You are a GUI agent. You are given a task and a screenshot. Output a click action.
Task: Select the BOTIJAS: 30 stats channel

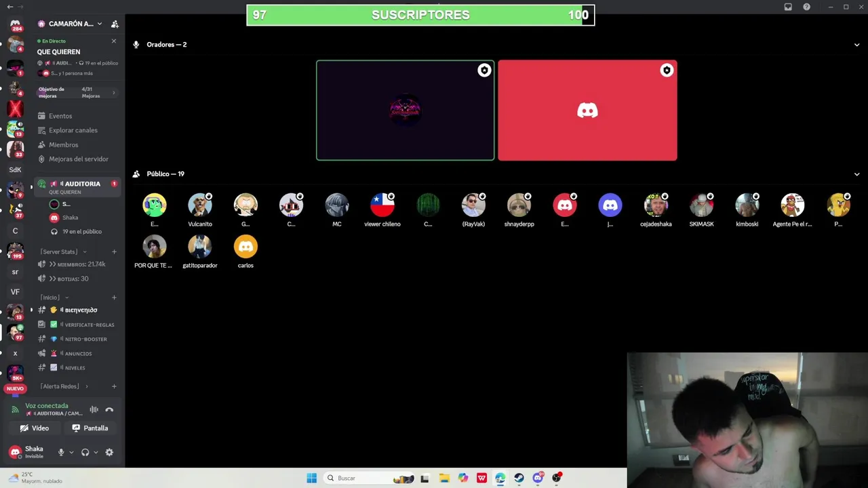[x=78, y=279]
